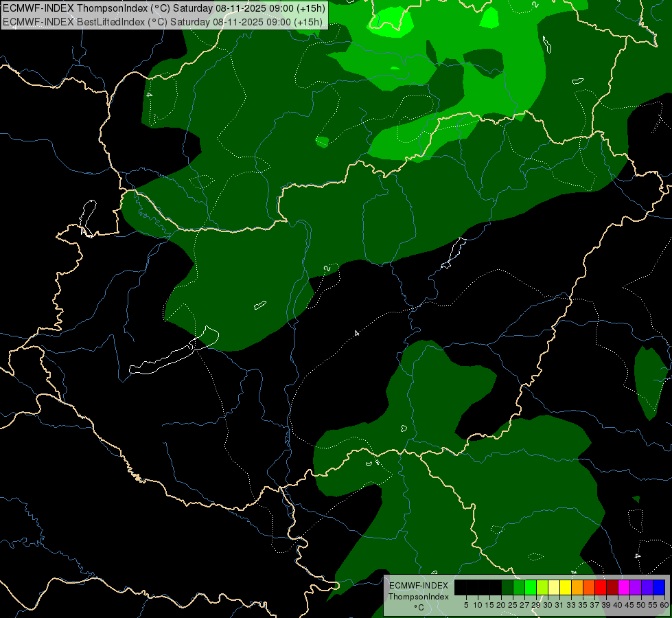Screen dimensions: 672x618
Task: Click the pale yellow 30–31 legend swatch
Action: point(554,587)
